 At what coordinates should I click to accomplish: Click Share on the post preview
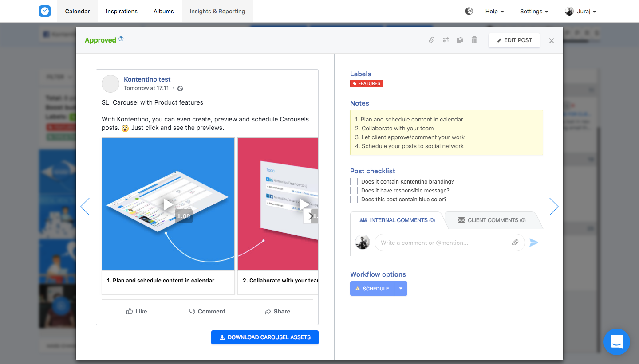(277, 312)
